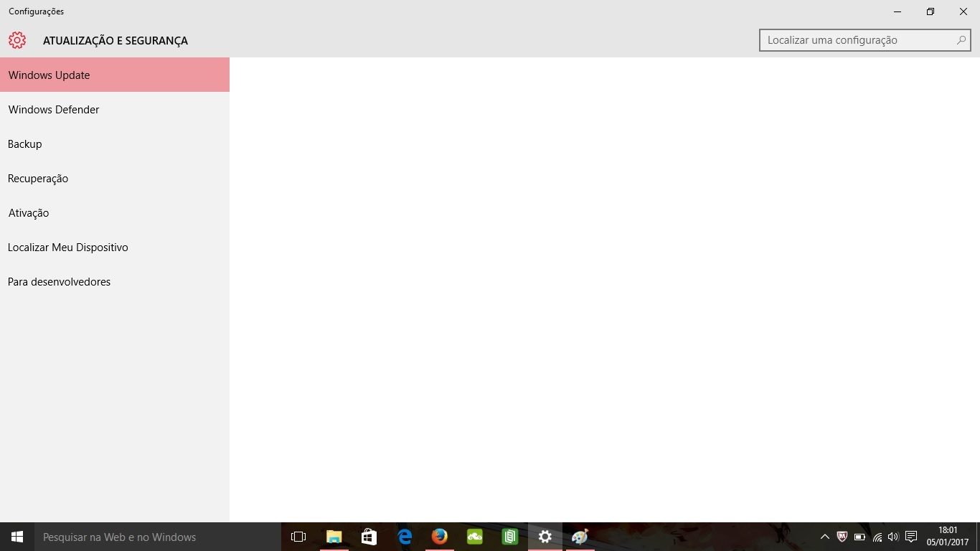Open the green document app in taskbar

click(x=510, y=537)
